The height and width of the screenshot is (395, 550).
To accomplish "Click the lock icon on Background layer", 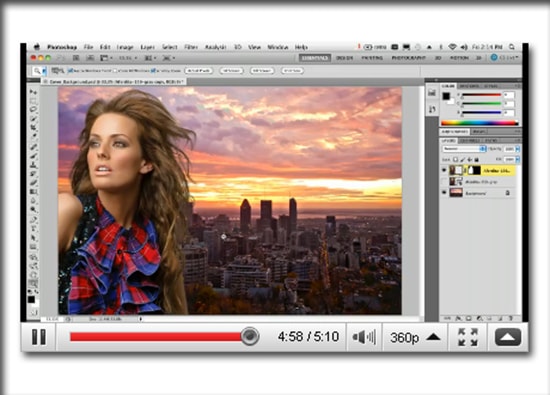I will point(508,193).
